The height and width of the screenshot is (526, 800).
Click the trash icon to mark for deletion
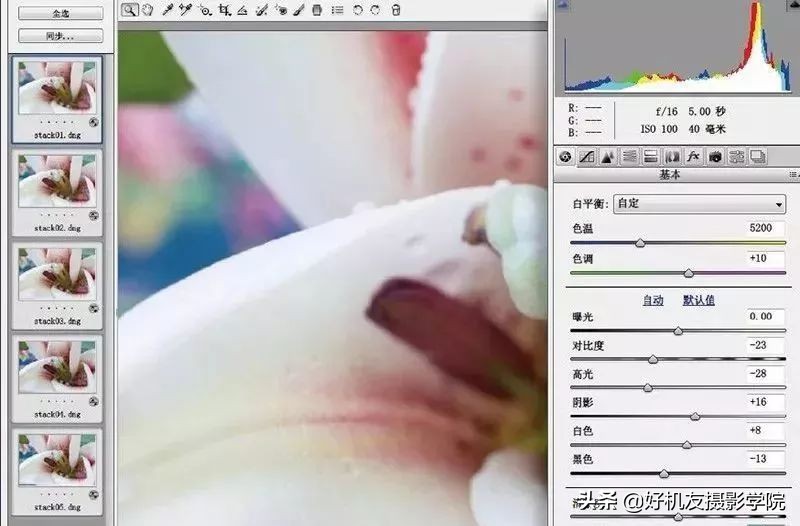(396, 10)
